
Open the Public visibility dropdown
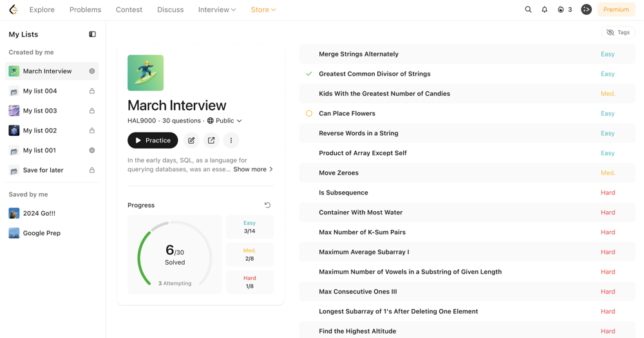pyautogui.click(x=225, y=121)
